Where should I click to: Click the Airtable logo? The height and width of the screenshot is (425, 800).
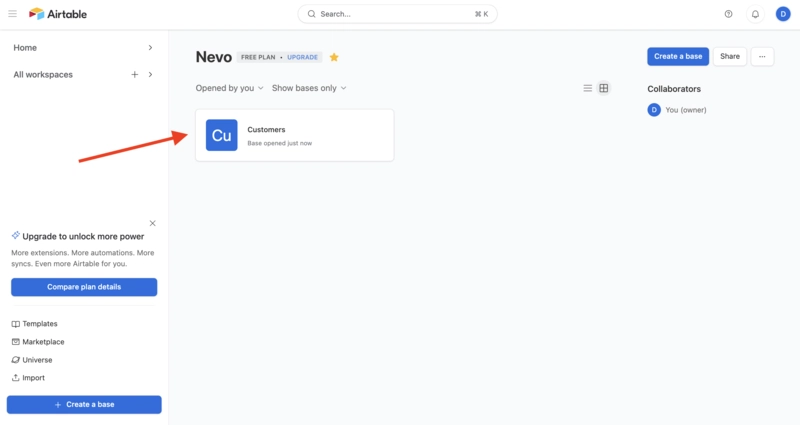pyautogui.click(x=58, y=14)
